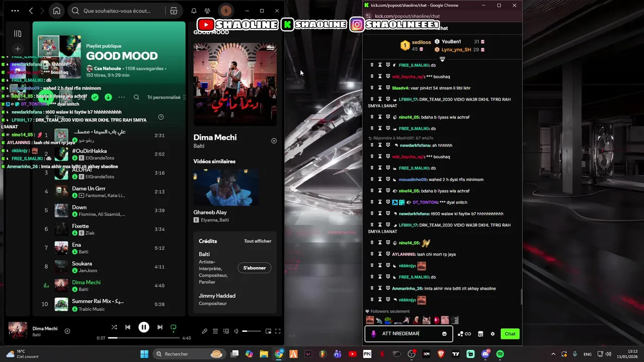Viewport: 644px width, 362px height.
Task: Add now playing track to Liked Songs
Action: (67, 331)
